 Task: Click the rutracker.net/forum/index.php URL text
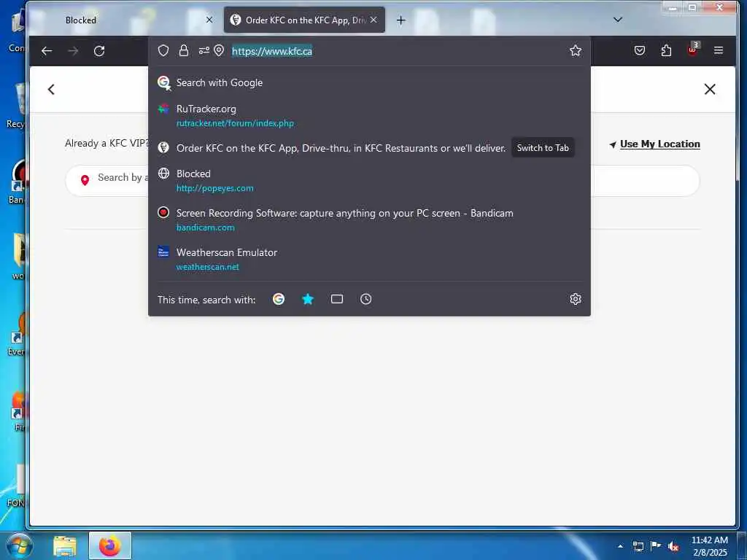tap(236, 123)
